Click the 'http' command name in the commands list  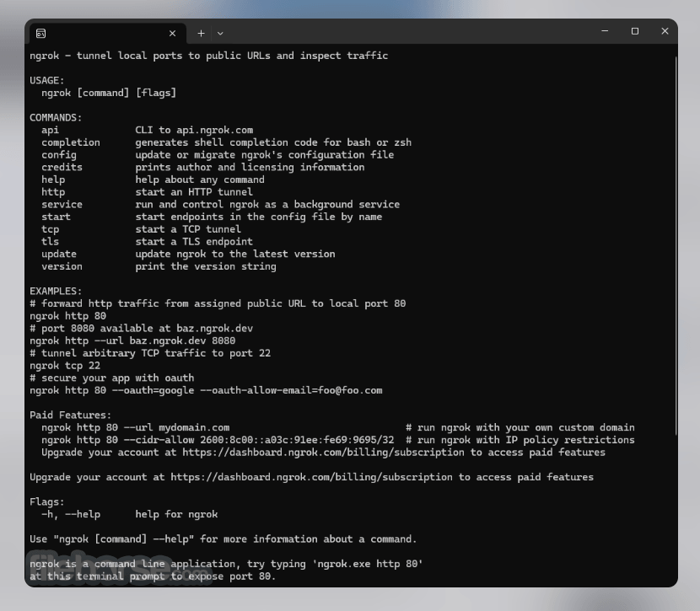tap(52, 192)
